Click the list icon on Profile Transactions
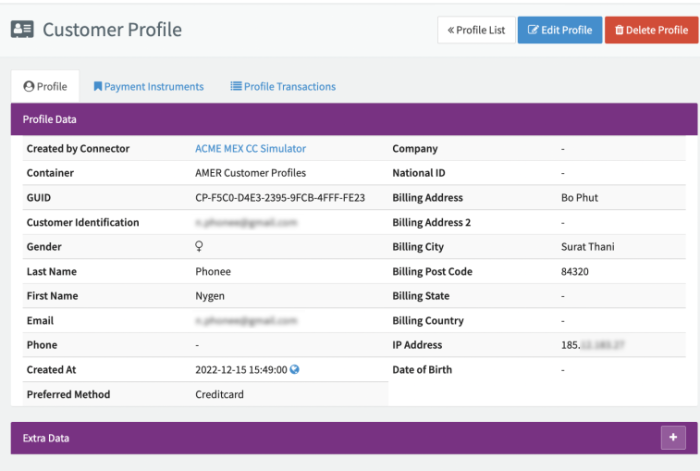The image size is (700, 471). (236, 86)
